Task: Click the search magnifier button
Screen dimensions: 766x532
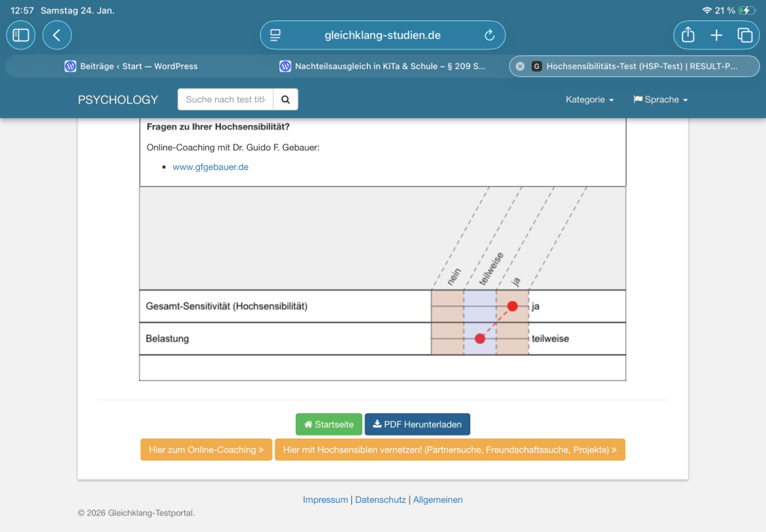Action: [285, 100]
